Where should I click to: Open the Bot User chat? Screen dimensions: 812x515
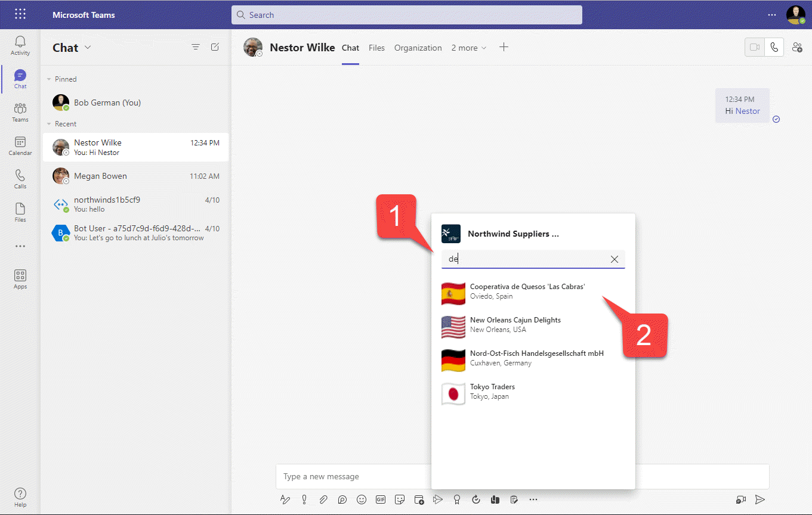[x=135, y=233]
